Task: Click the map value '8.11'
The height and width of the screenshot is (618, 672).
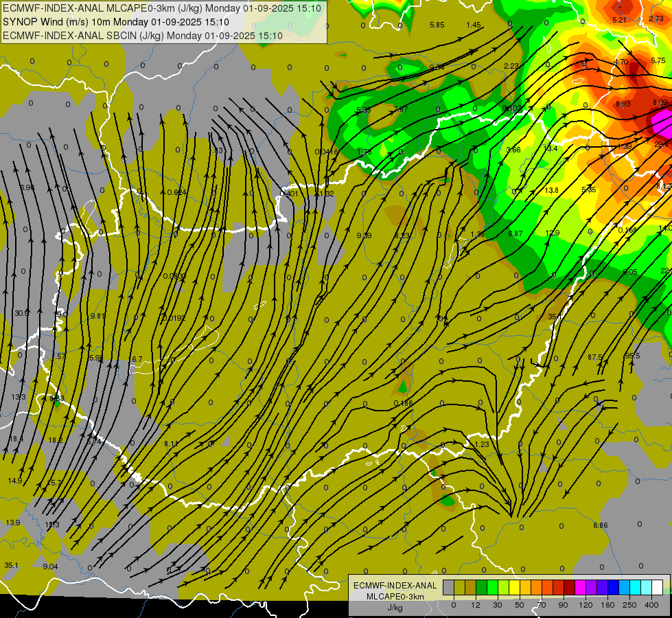Action: coord(171,444)
